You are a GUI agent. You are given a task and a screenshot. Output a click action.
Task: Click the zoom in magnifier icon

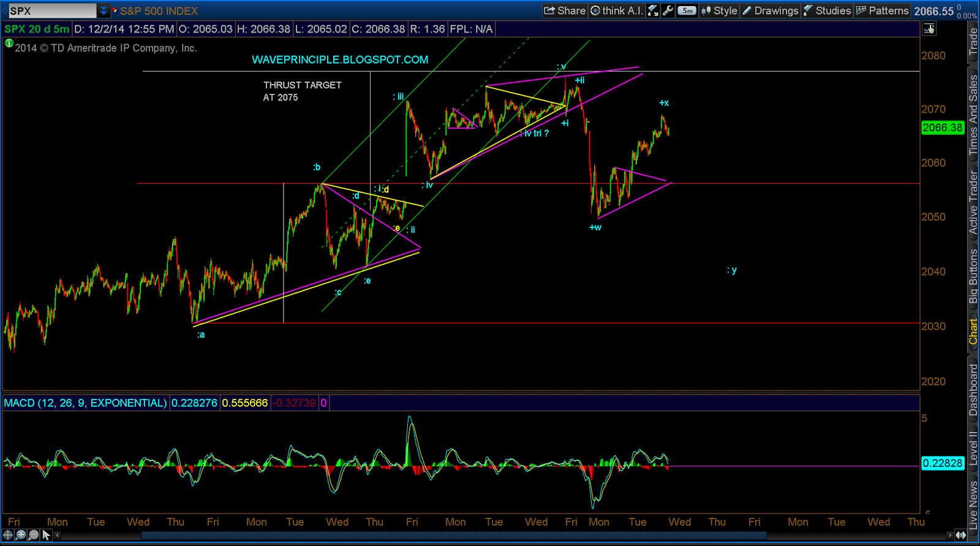21,535
